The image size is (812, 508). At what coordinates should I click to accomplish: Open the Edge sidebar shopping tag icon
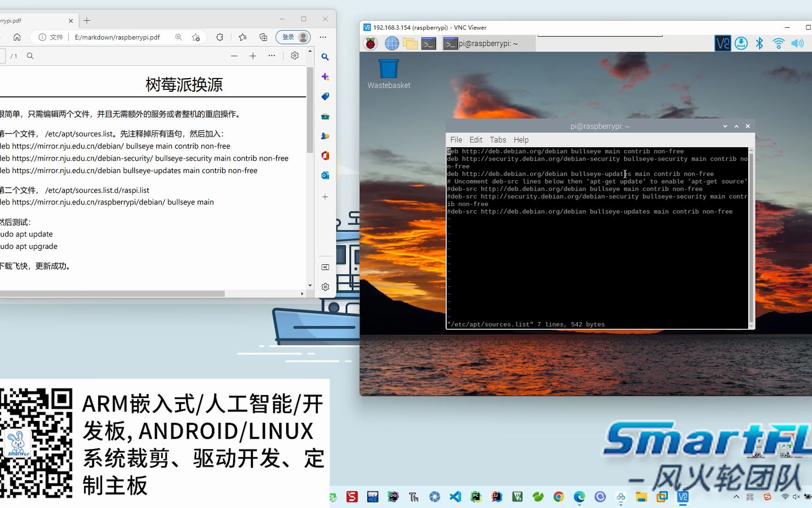(325, 96)
